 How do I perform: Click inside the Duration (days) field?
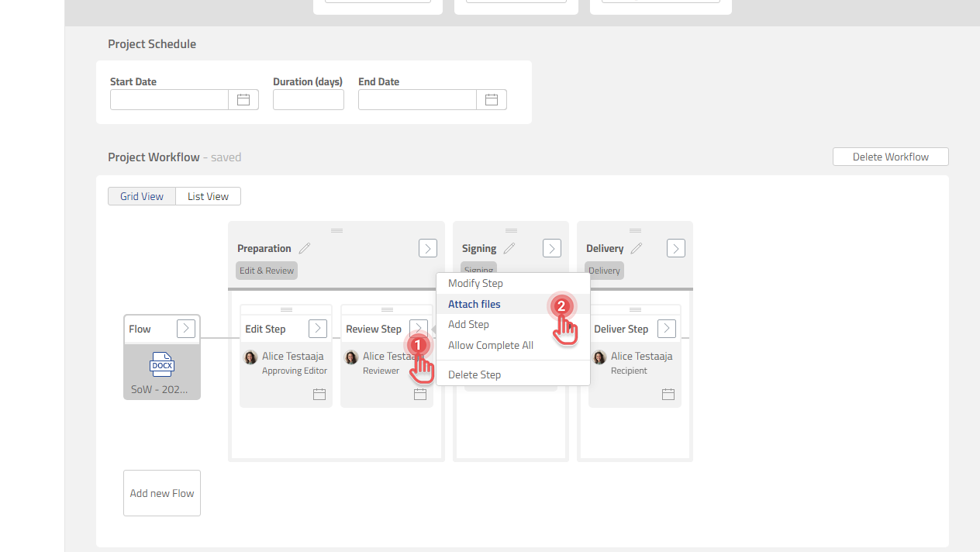[x=308, y=99]
